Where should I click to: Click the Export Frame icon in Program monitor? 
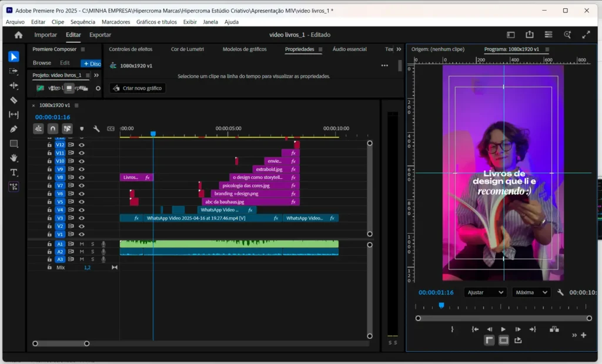tap(518, 340)
